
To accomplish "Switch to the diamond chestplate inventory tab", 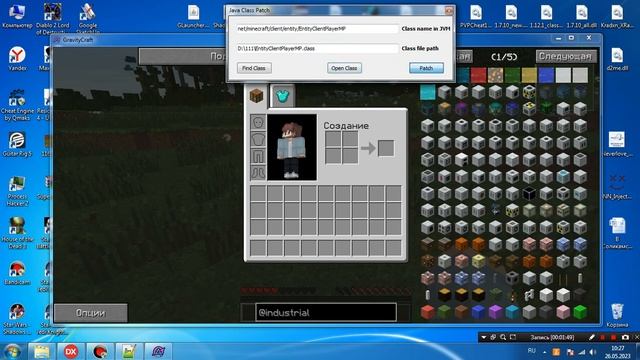I will [282, 96].
